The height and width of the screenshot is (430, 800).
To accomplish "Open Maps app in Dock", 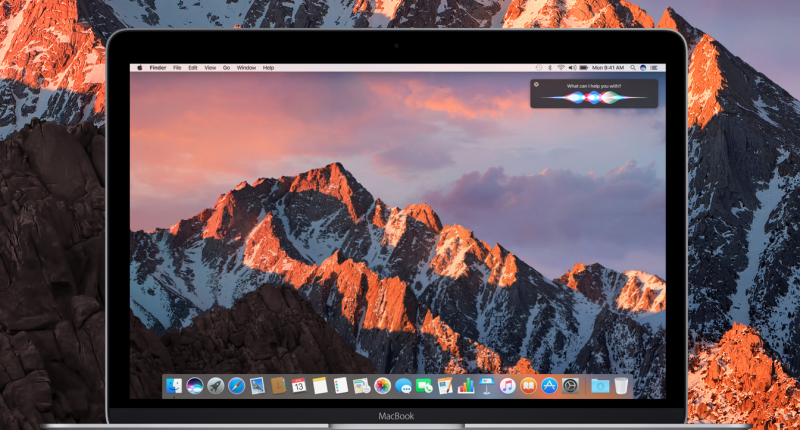I will 361,386.
